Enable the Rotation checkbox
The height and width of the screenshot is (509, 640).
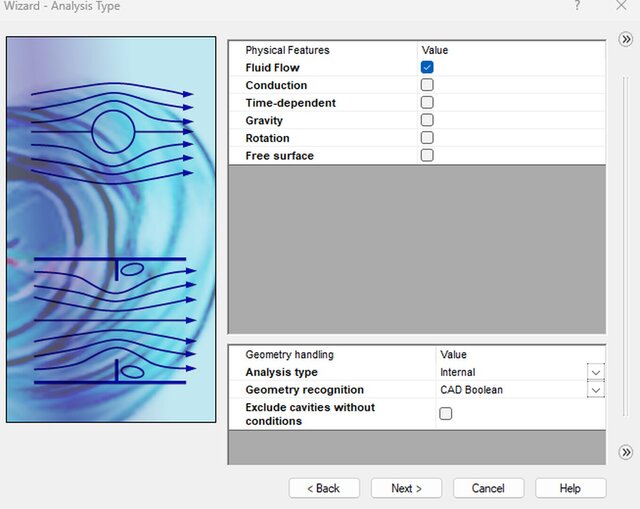click(x=427, y=138)
